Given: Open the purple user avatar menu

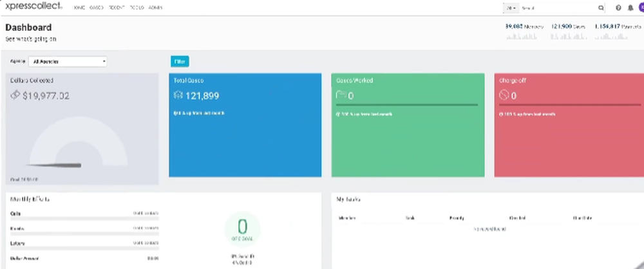Looking at the screenshot, I should (641, 8).
